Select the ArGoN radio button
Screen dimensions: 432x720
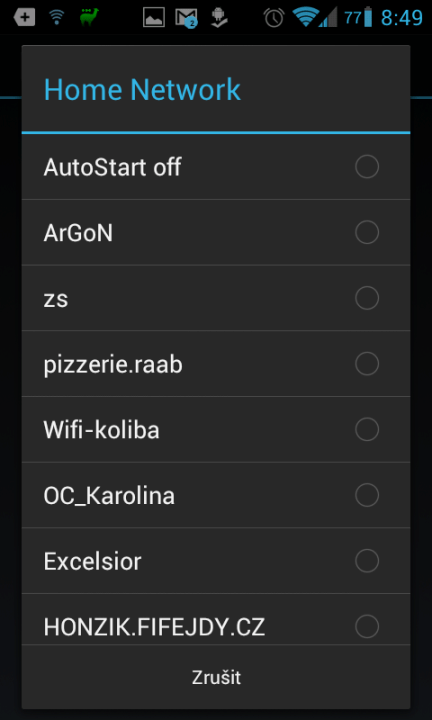point(367,232)
